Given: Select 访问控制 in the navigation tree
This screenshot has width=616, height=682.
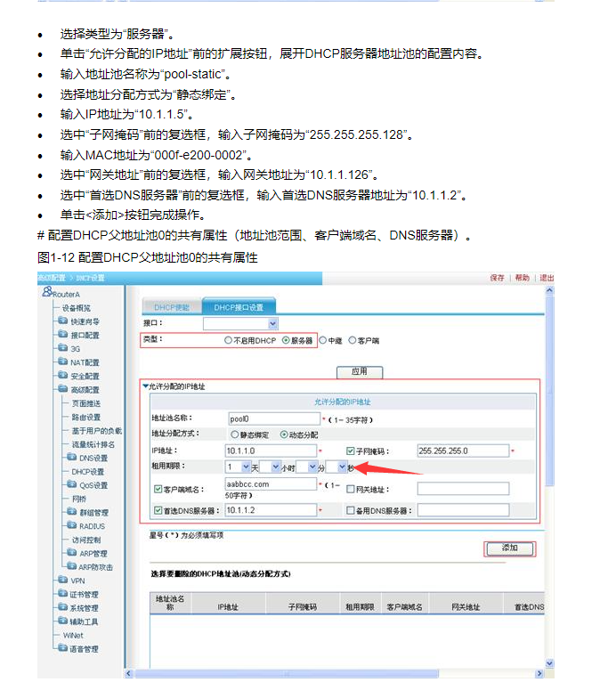Looking at the screenshot, I should (x=86, y=540).
